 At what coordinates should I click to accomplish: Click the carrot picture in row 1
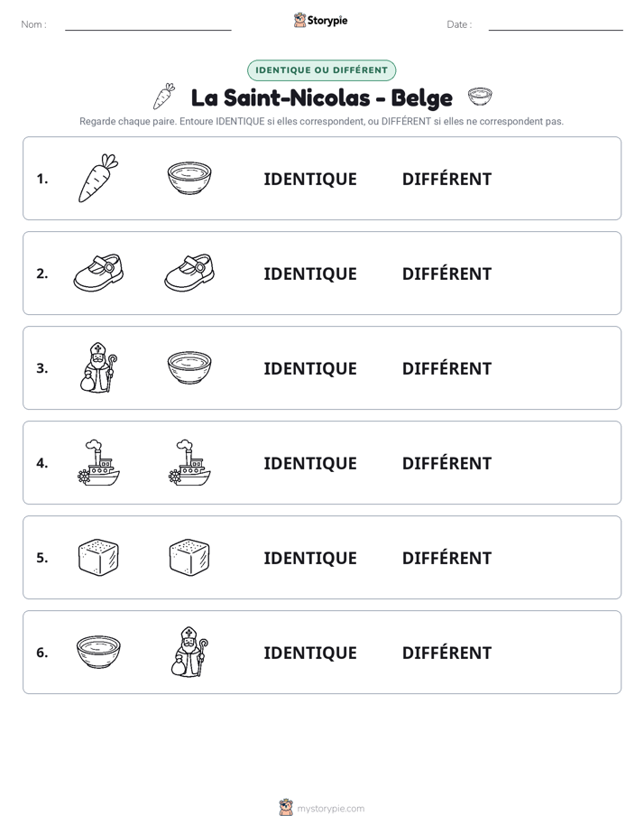click(98, 178)
